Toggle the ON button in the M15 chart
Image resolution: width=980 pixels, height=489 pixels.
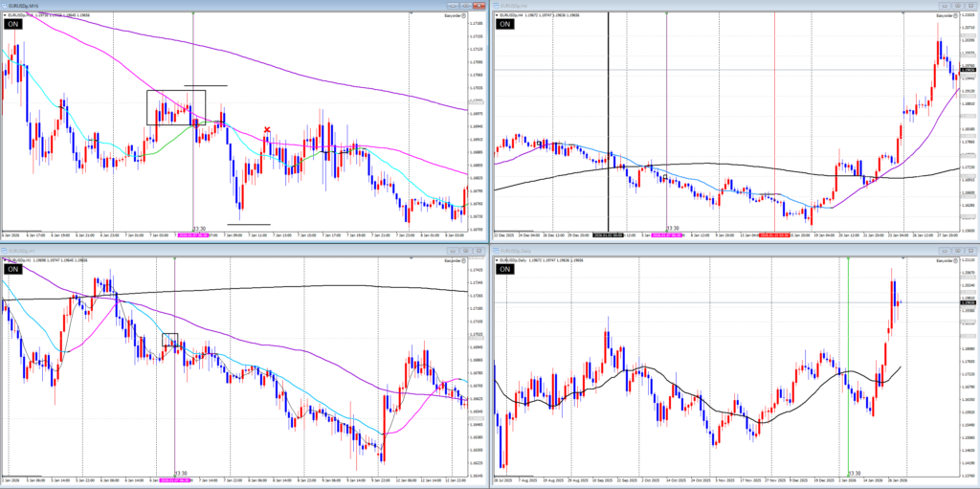tap(13, 24)
